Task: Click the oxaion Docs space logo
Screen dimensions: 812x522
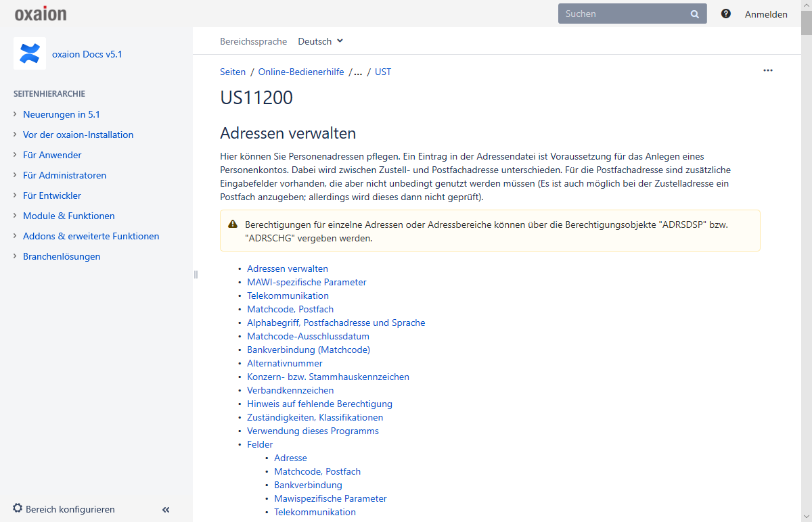Action: (30, 53)
